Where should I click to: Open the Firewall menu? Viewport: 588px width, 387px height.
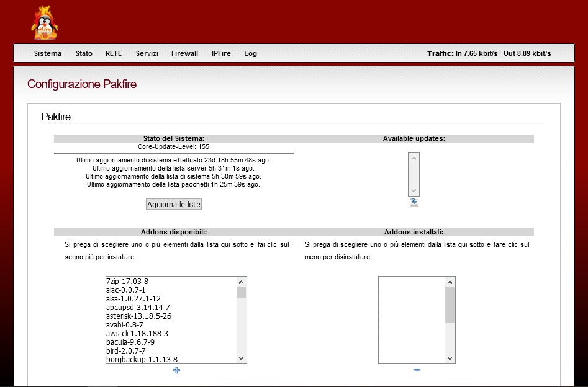(x=184, y=53)
